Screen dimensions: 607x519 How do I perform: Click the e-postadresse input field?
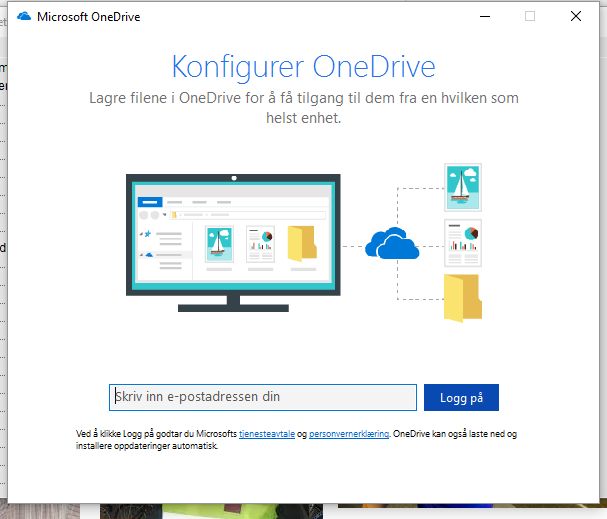click(x=263, y=397)
